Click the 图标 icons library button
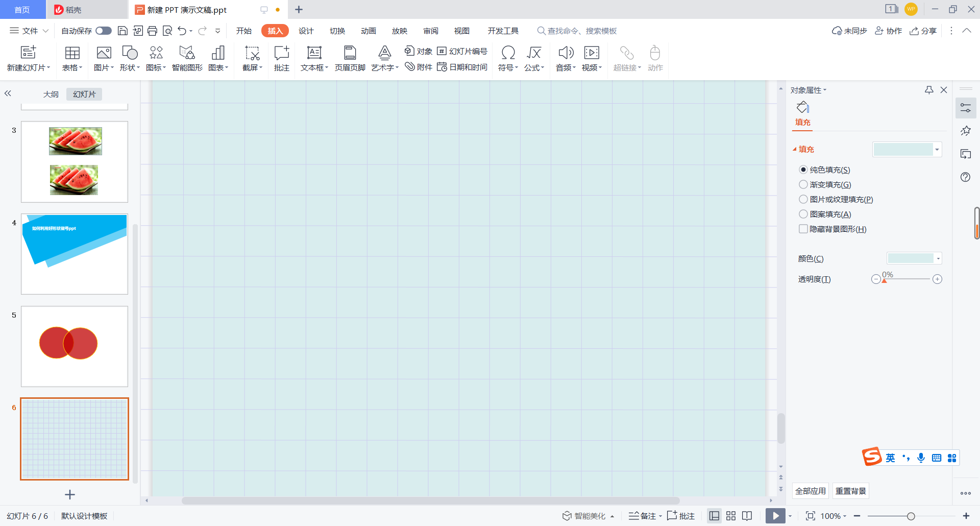 (x=156, y=59)
